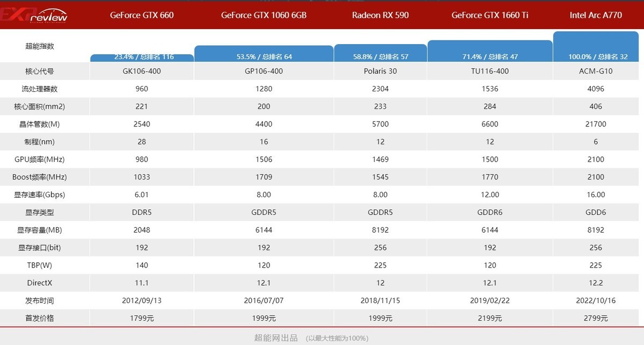
Task: Click the 2304 stream processor value
Action: [380, 89]
